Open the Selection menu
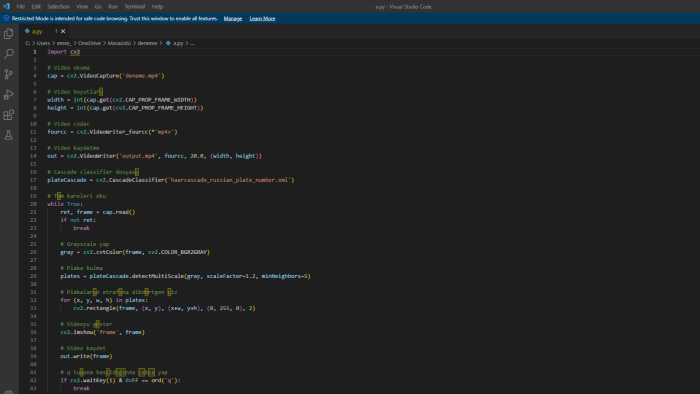 [58, 7]
